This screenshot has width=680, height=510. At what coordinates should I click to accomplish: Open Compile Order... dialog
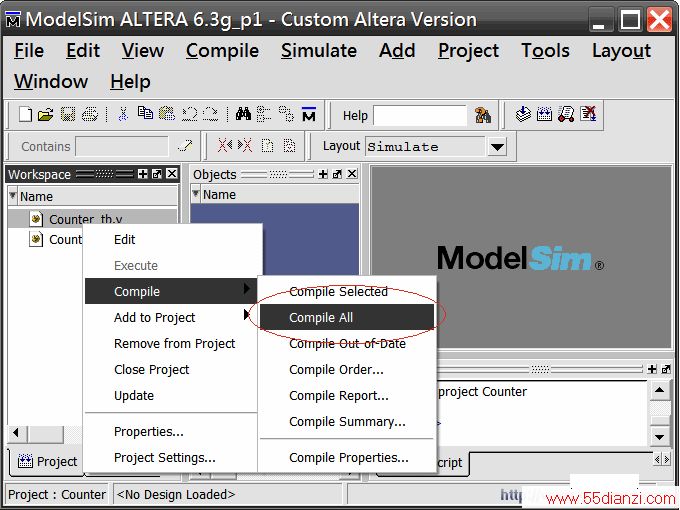coord(347,369)
